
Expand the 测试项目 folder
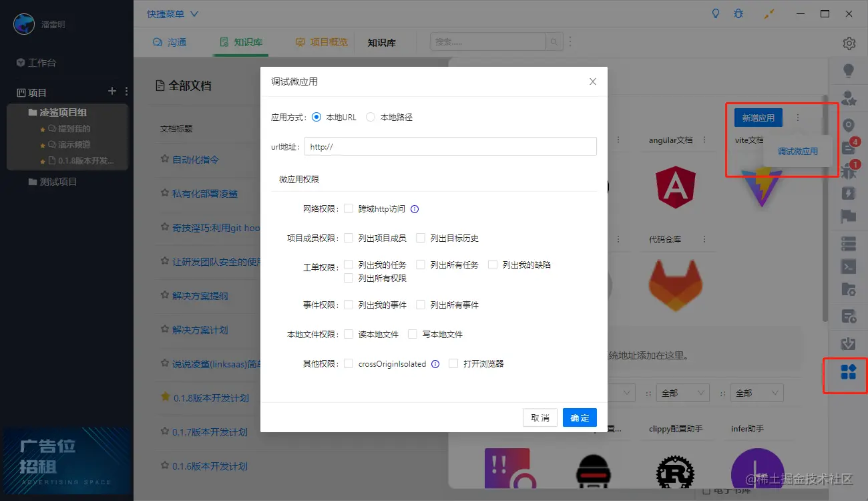(53, 182)
